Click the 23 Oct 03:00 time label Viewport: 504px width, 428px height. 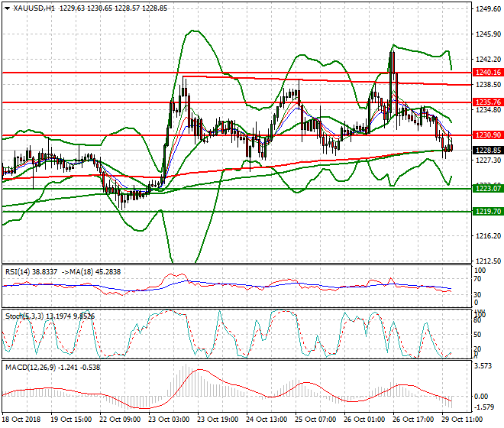click(x=169, y=420)
